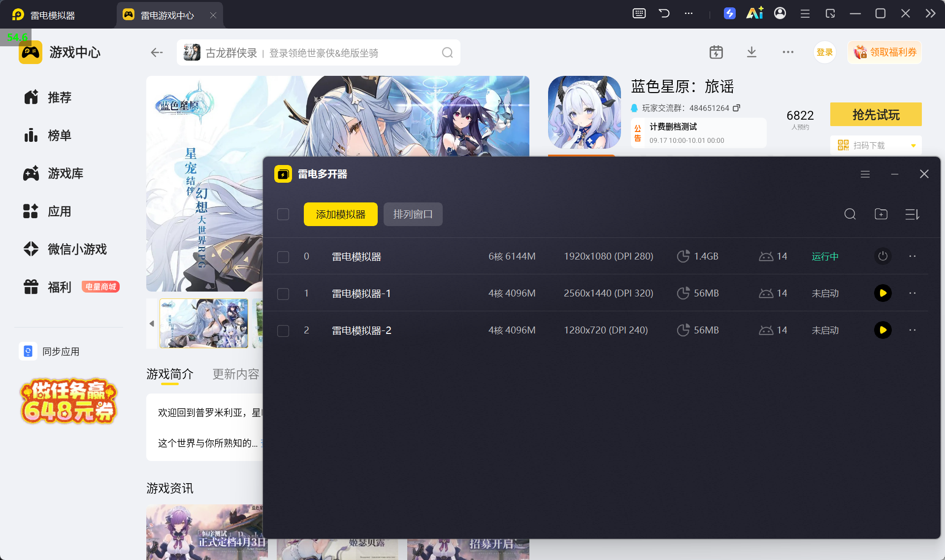
Task: Toggle the select-all checkbox beside 添加模拟器
Action: 283,214
